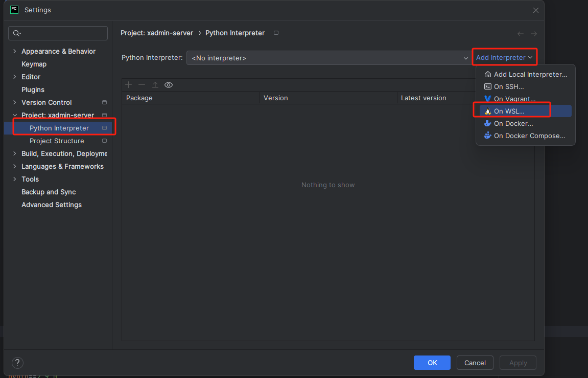Click the Linux penguin icon for WSL

point(487,111)
